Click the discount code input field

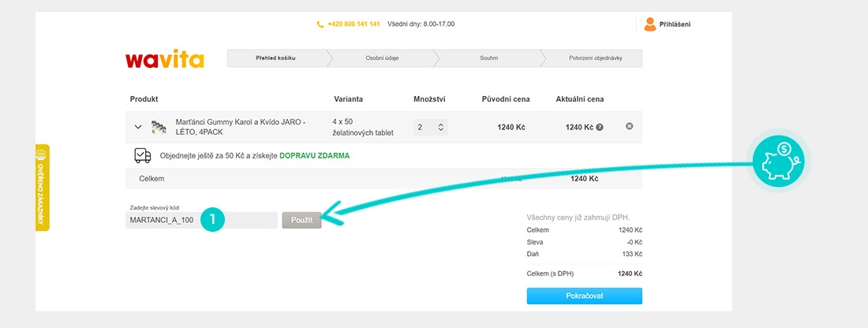201,220
